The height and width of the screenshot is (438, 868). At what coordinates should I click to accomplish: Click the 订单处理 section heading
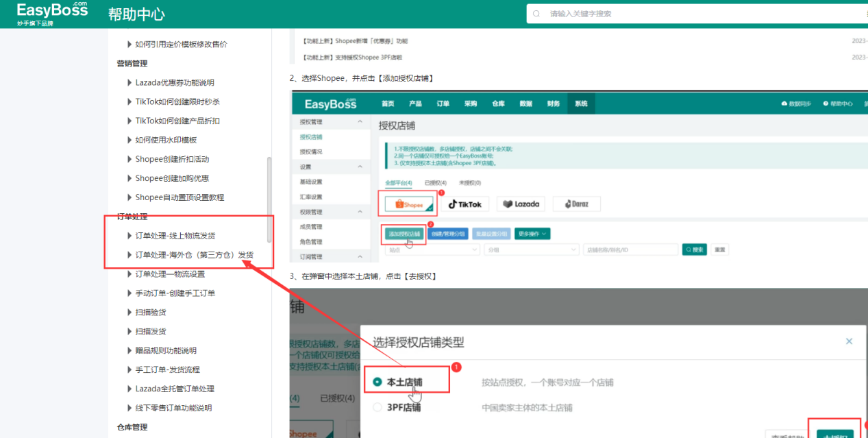coord(132,217)
